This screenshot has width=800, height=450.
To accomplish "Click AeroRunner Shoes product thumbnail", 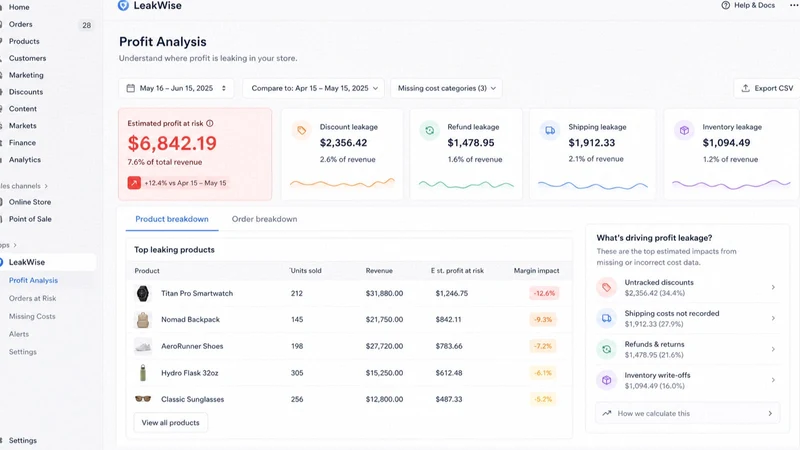I will (143, 346).
